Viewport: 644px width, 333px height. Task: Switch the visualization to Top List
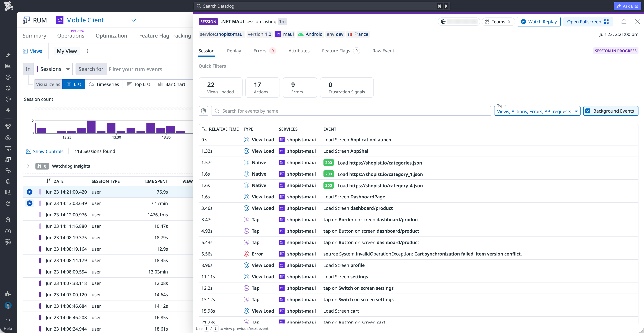138,84
